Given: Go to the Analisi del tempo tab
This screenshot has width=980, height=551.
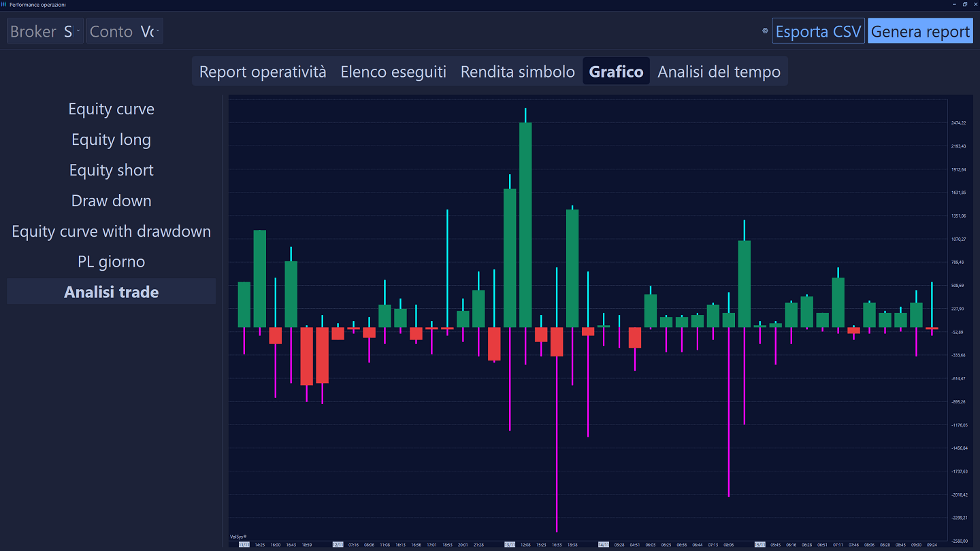Looking at the screenshot, I should (x=719, y=71).
